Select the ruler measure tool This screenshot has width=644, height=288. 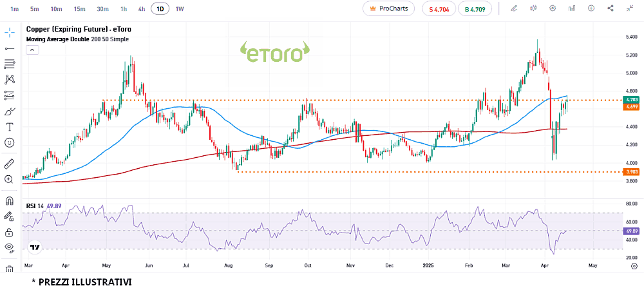[10, 164]
